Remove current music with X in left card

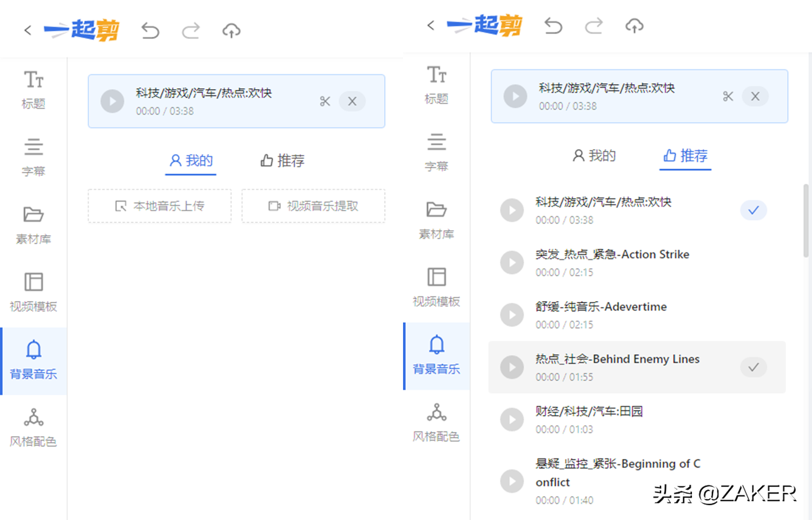[352, 101]
